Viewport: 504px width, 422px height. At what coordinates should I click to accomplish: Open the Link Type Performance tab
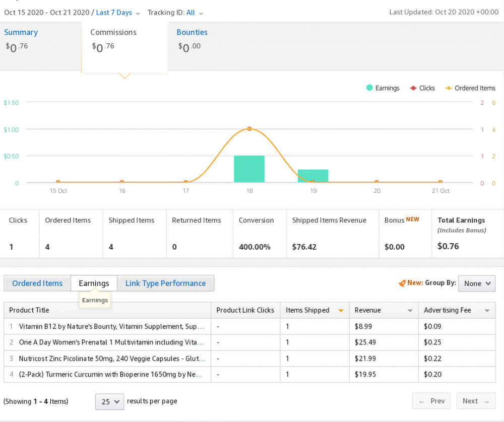tap(165, 283)
